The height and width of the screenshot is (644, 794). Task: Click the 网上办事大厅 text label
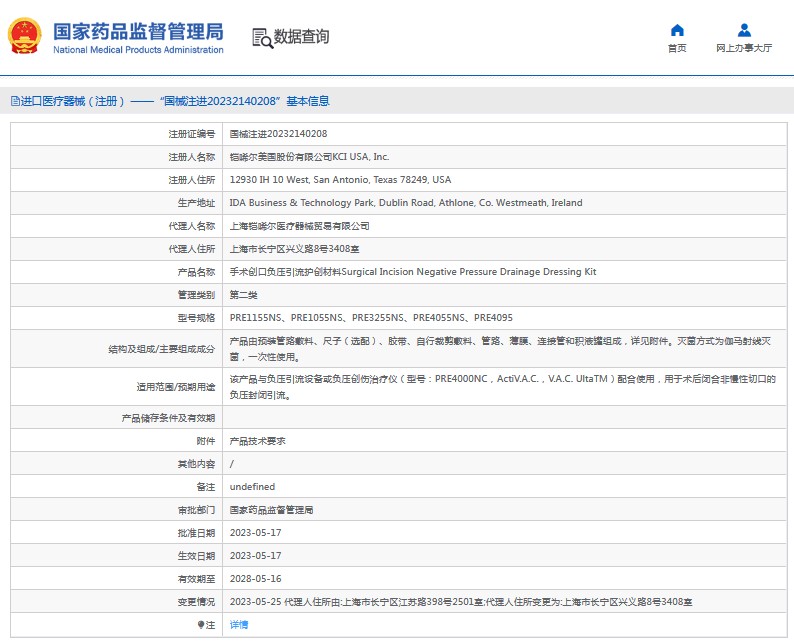(744, 48)
